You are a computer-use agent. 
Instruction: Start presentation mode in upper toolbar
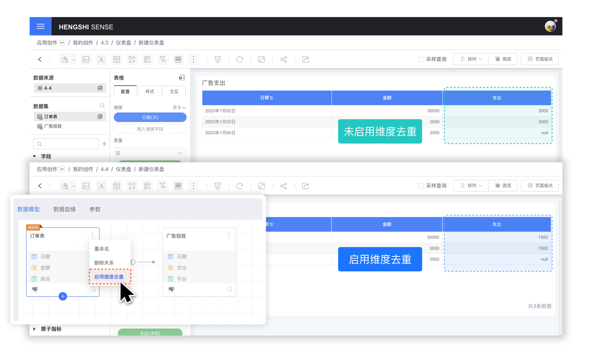pos(218,59)
